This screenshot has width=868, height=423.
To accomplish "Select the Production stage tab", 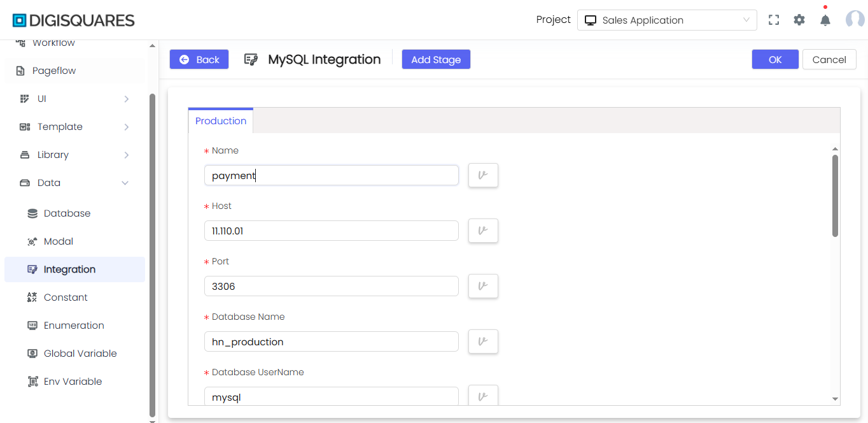I will (x=221, y=121).
